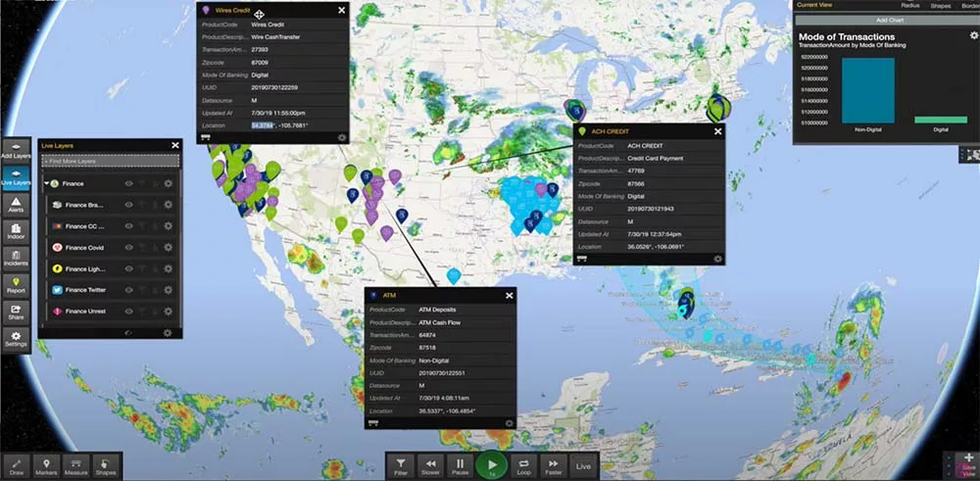The height and width of the screenshot is (481, 980).
Task: Open the Indoor sidebar tool
Action: [x=16, y=231]
